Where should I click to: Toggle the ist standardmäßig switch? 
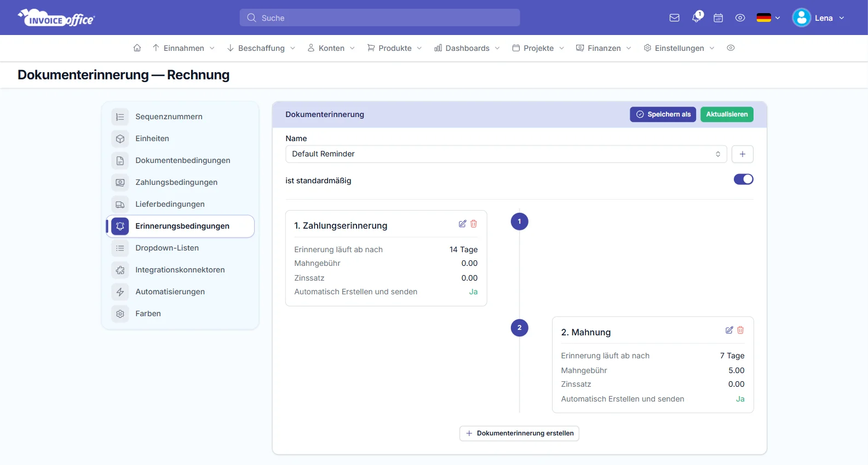click(743, 179)
